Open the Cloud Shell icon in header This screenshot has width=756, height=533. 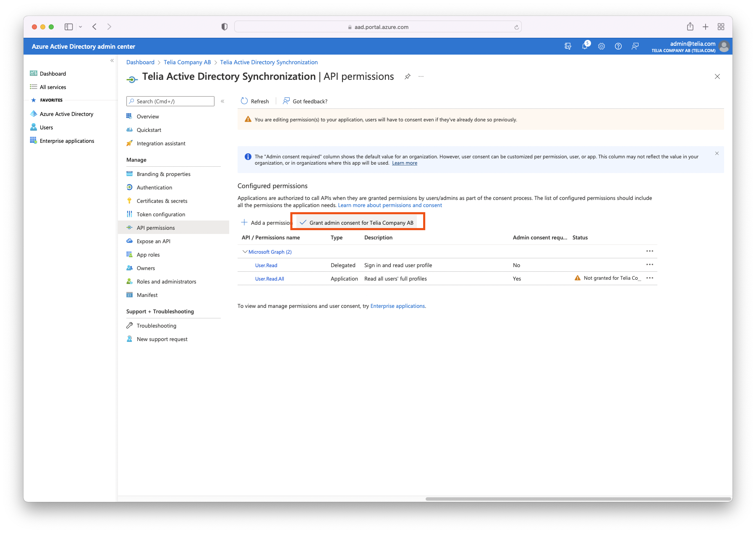(x=568, y=46)
